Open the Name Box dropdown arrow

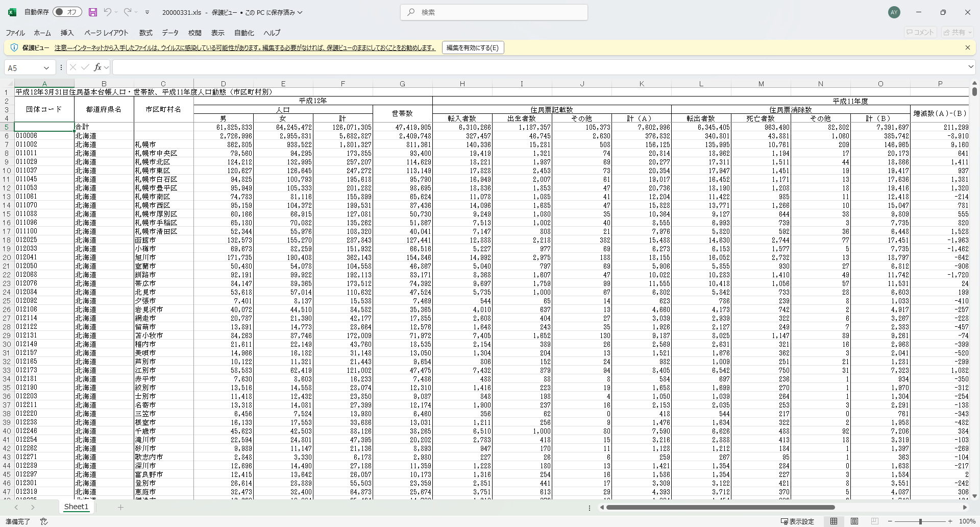click(x=46, y=68)
